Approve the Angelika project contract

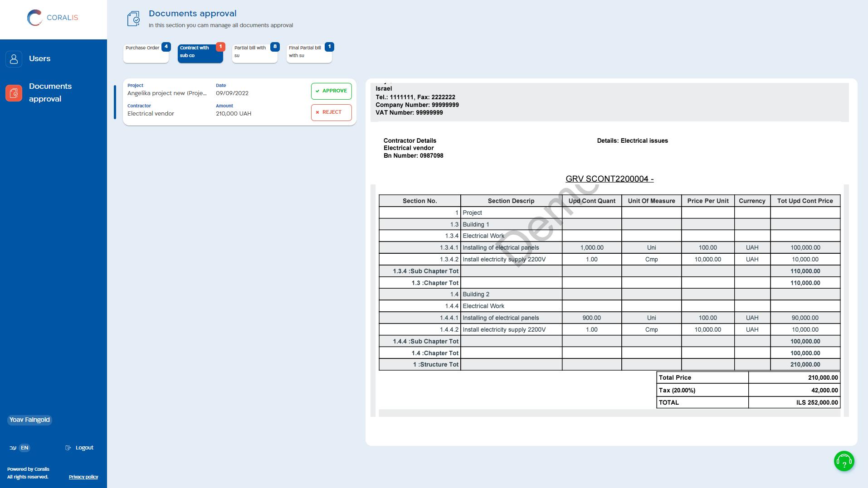coord(331,91)
